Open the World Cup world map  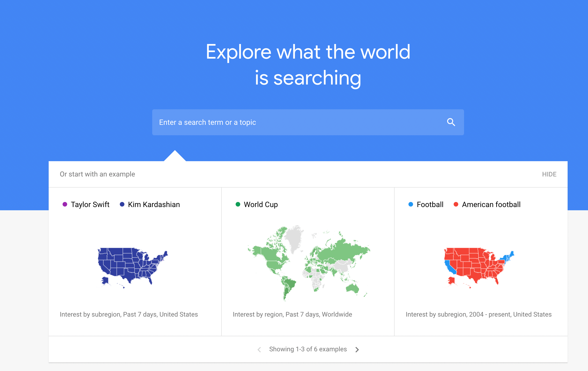(x=309, y=263)
